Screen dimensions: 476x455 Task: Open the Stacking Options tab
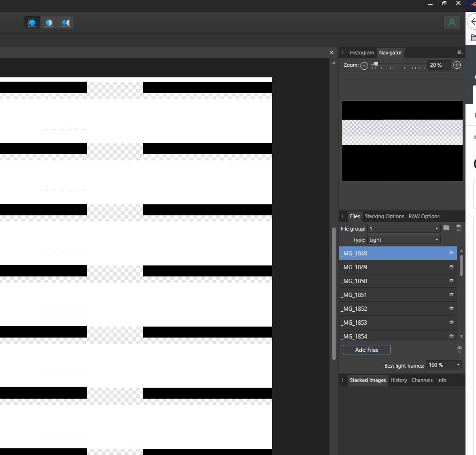[x=384, y=216]
